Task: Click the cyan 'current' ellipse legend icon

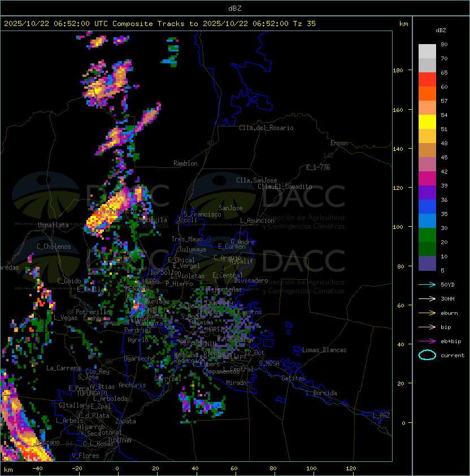Action: click(x=427, y=355)
